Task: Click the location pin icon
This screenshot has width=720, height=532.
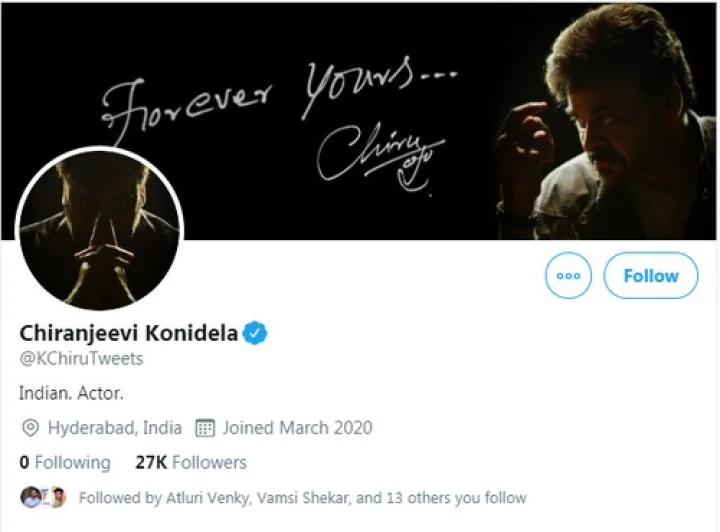Action: point(30,428)
